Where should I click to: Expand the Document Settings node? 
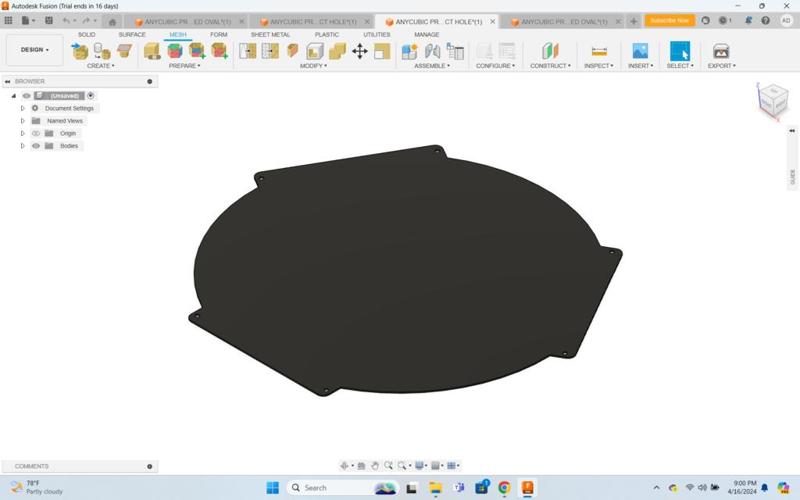(x=22, y=108)
